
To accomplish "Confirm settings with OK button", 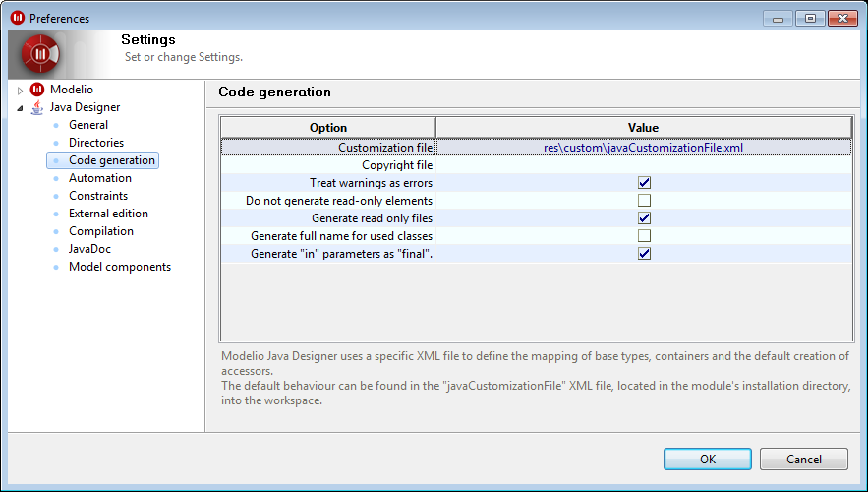I will click(x=708, y=460).
